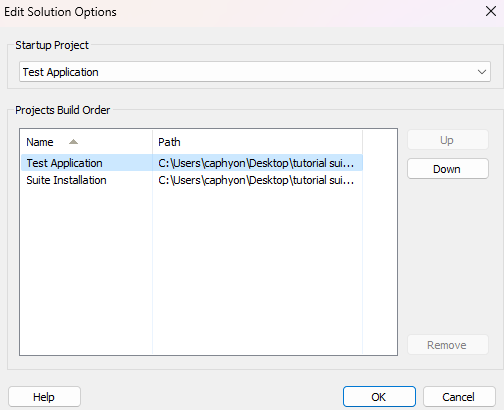The image size is (504, 410).
Task: Click the Remove button
Action: click(x=448, y=345)
